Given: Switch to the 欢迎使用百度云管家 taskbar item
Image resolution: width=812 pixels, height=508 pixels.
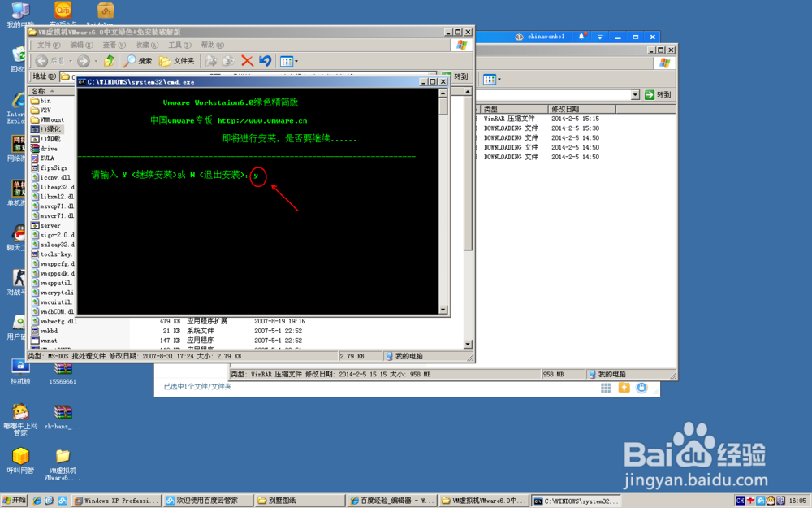Looking at the screenshot, I should pos(208,501).
